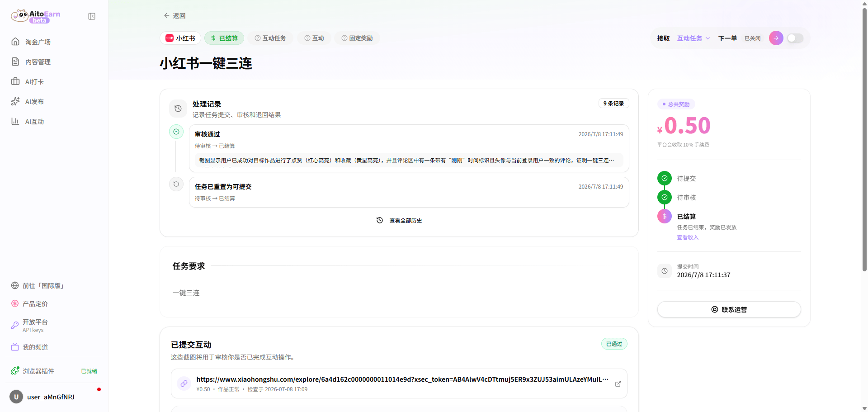Open the 查看收入 link
The width and height of the screenshot is (868, 412).
688,237
